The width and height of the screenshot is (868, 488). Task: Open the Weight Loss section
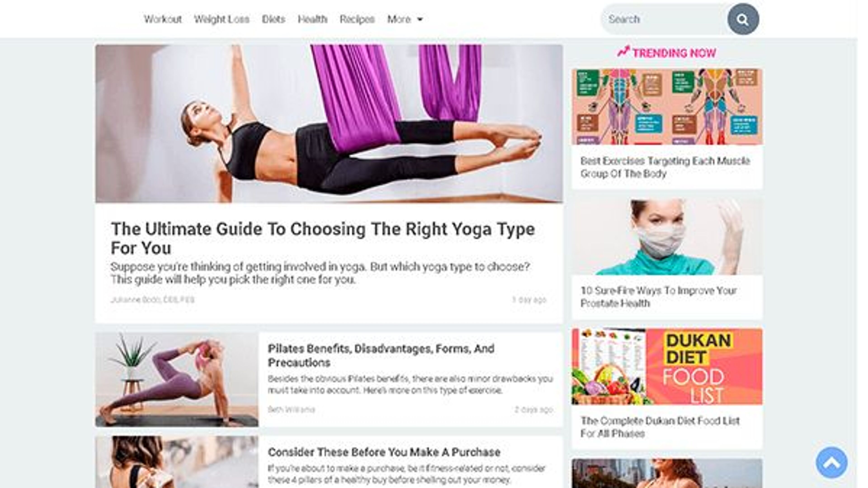coord(222,19)
